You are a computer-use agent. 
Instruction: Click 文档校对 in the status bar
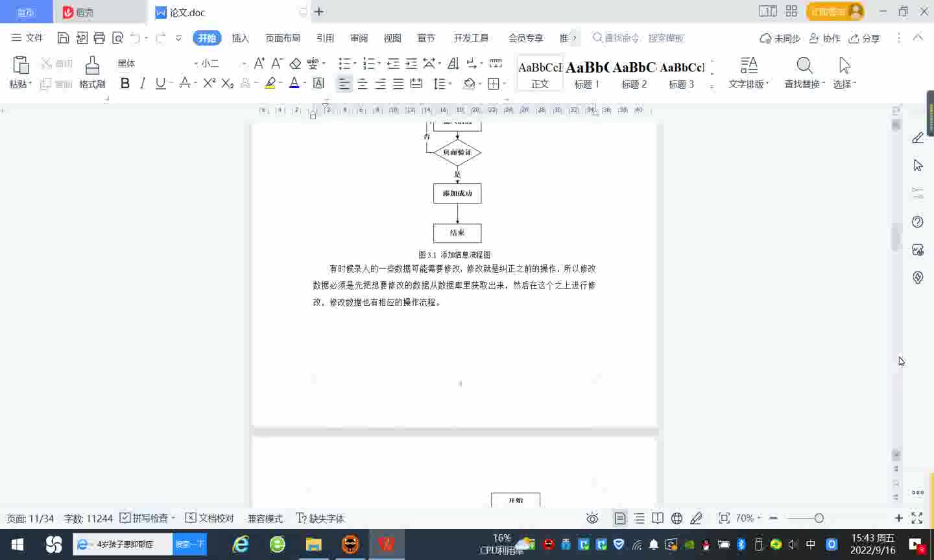(x=210, y=518)
